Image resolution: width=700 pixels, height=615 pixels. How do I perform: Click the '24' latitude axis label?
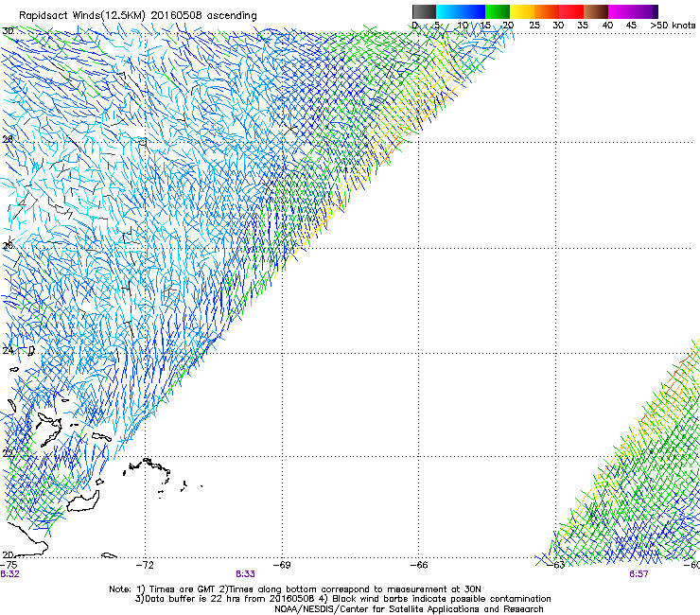[8, 351]
